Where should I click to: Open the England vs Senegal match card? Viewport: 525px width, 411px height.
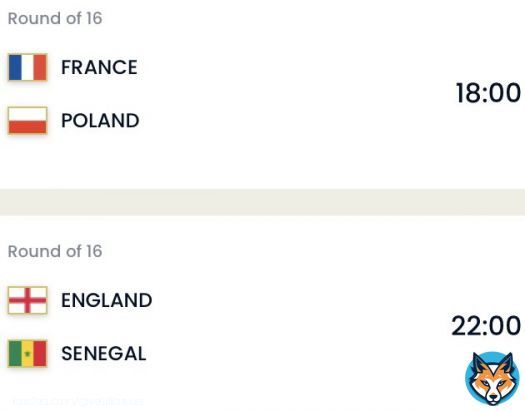(262, 313)
